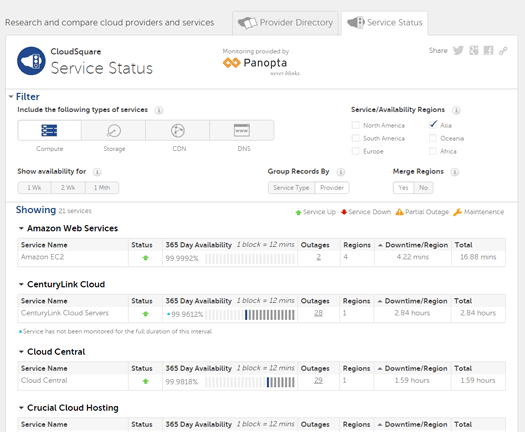This screenshot has height=432, width=525.
Task: Click CenturyLink Cloud Servers green status arrow
Action: click(x=145, y=314)
